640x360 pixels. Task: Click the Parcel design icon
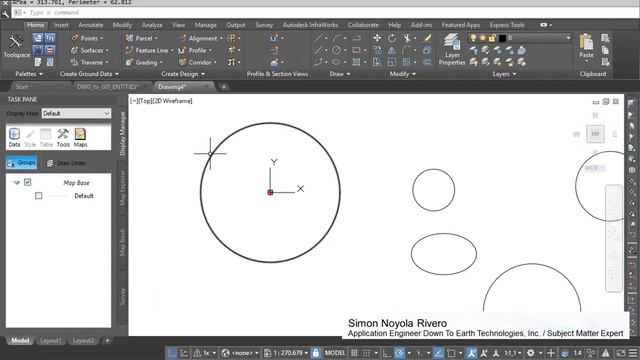click(129, 38)
